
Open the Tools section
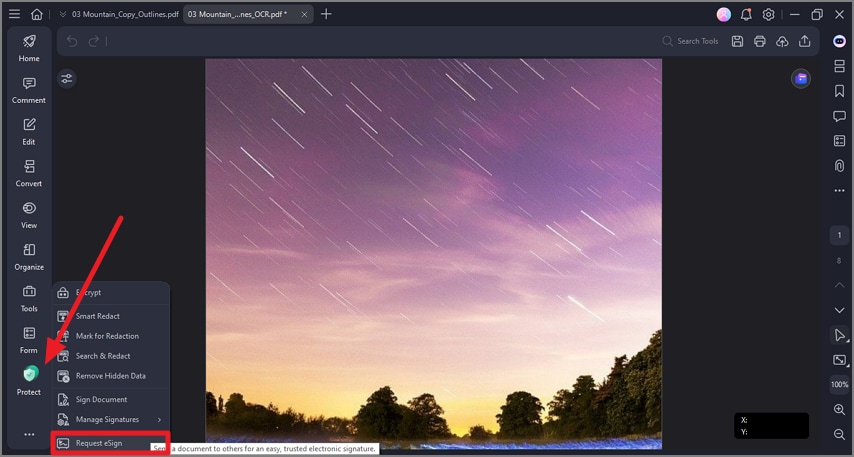point(29,298)
